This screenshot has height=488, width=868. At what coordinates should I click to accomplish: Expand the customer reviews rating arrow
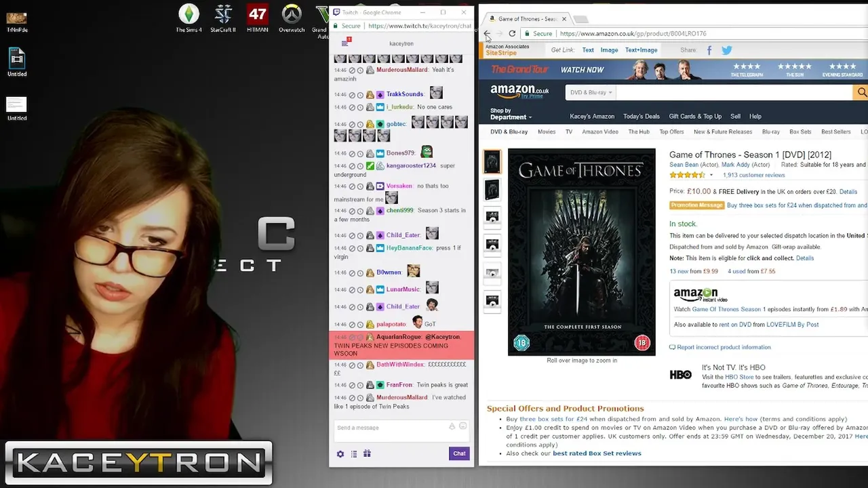(x=711, y=176)
